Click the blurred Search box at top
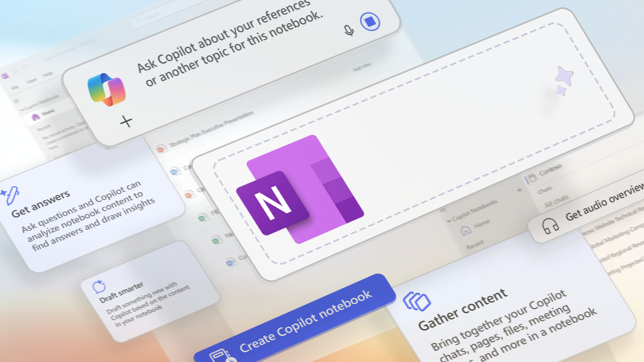Screen dimensions: 644x362 [153, 17]
